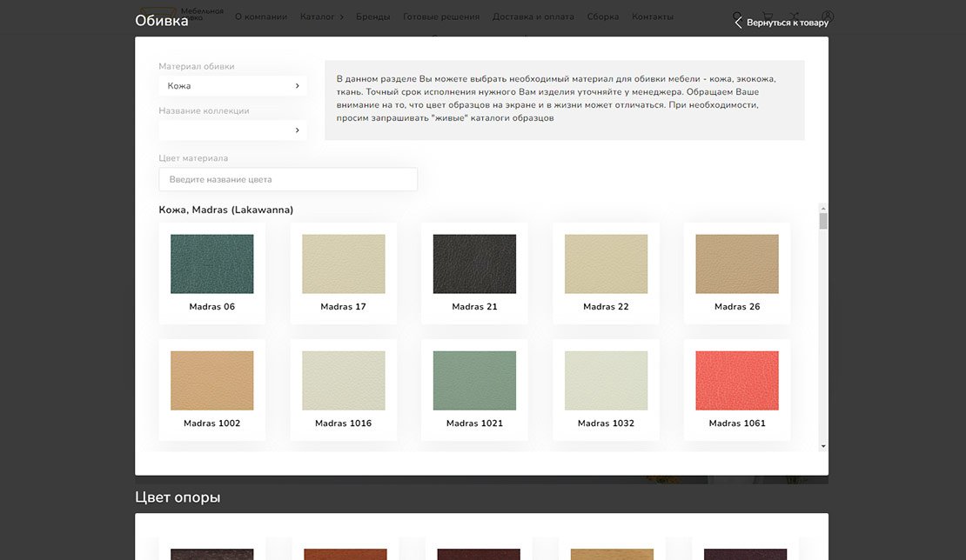This screenshot has width=966, height=560.
Task: Click the swatch list vertical scrollbar thumb
Action: click(823, 220)
